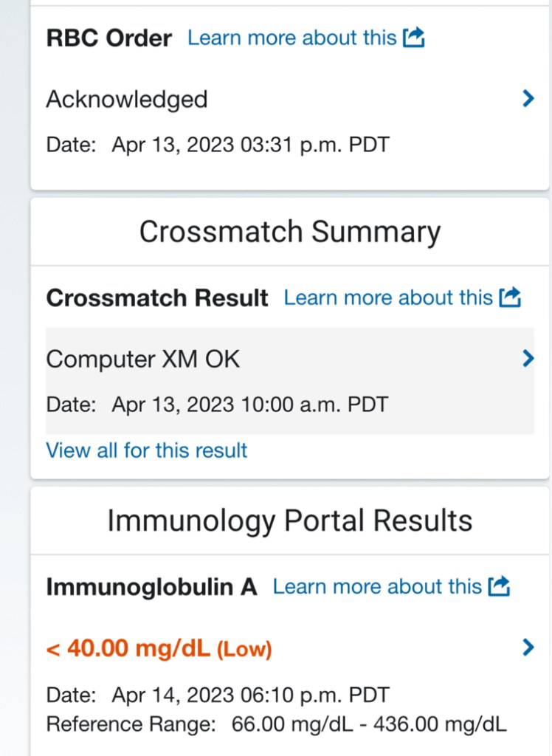The image size is (552, 756).
Task: Click external link icon beside Crossmatch Result
Action: 510,297
